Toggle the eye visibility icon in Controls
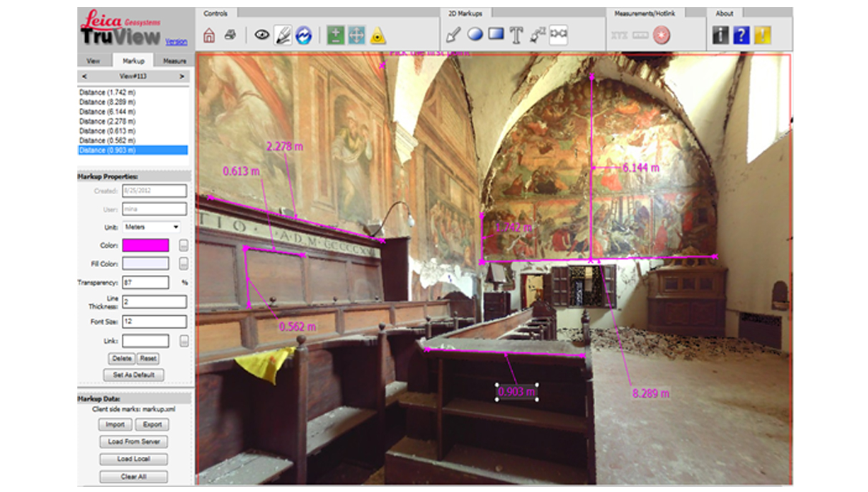868x492 pixels. click(x=262, y=35)
